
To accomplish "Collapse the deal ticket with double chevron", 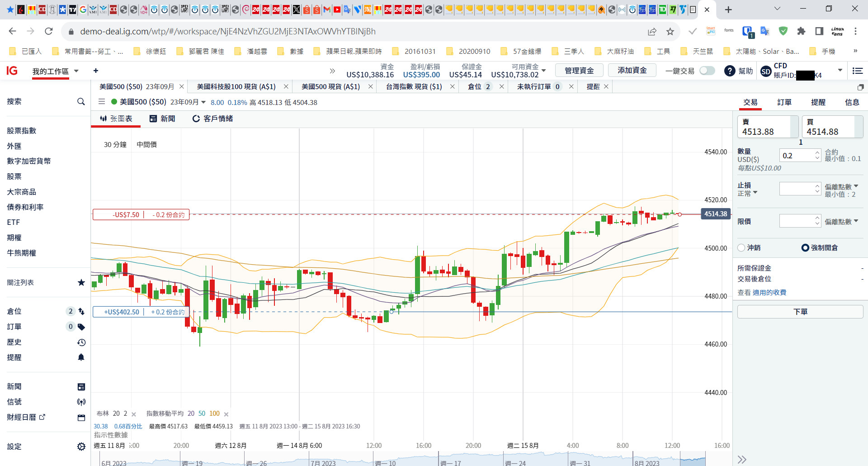I will point(742,459).
